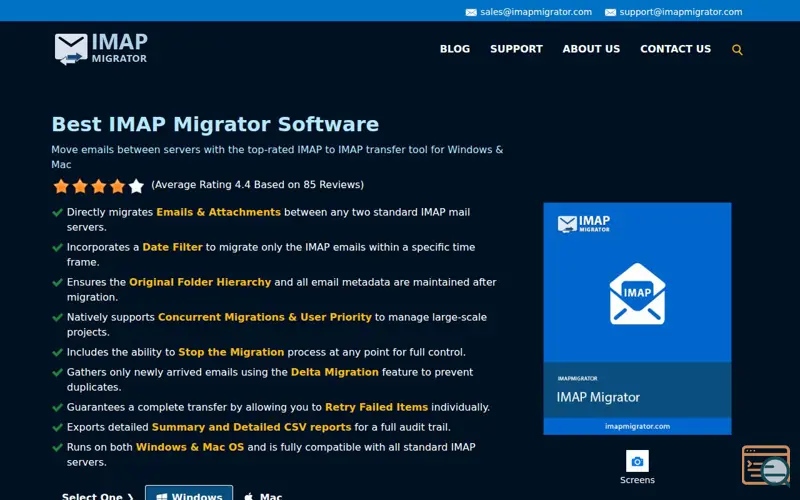Screen dimensions: 800x500
Task: Click Emails & Attachments highlighted text
Action: pyautogui.click(x=218, y=212)
